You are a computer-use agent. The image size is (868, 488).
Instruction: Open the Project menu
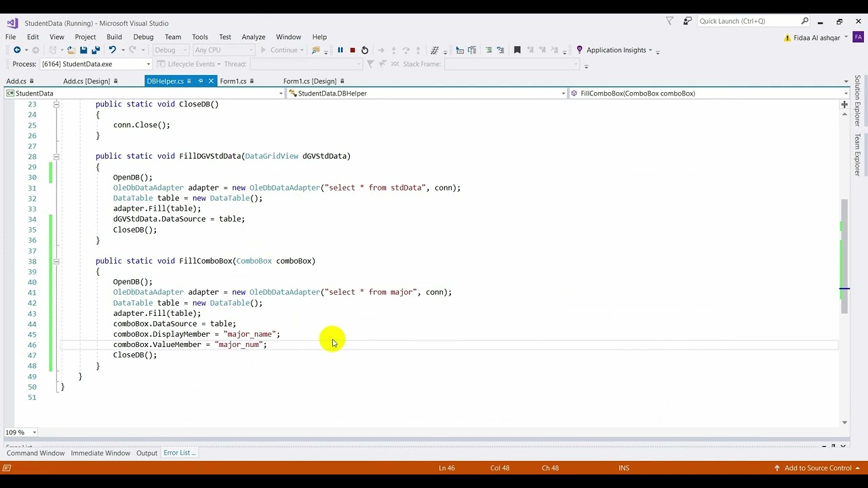coord(85,37)
